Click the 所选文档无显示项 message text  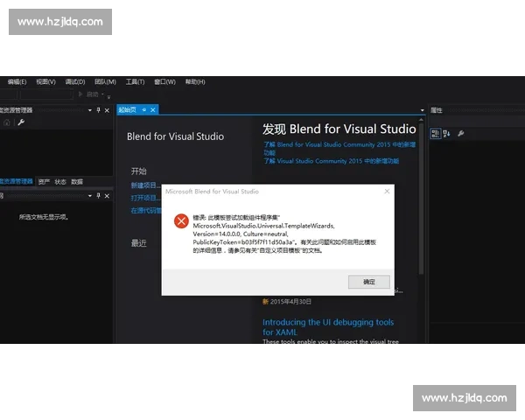(44, 217)
